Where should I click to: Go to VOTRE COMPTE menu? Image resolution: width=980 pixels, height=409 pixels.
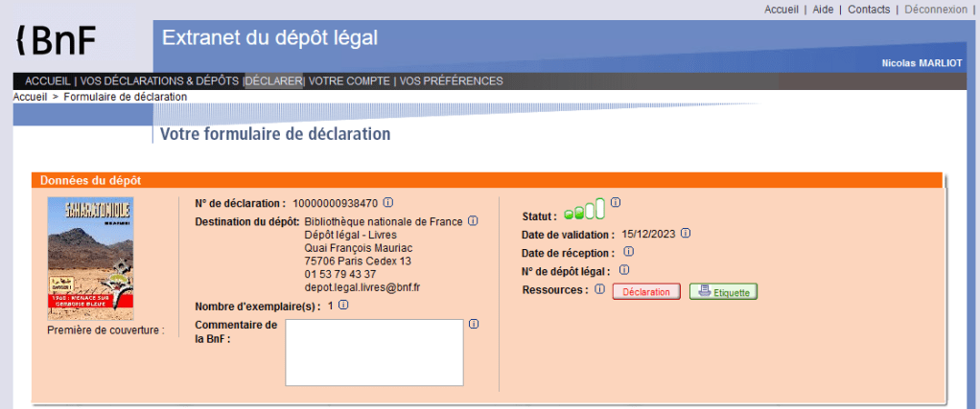click(351, 81)
